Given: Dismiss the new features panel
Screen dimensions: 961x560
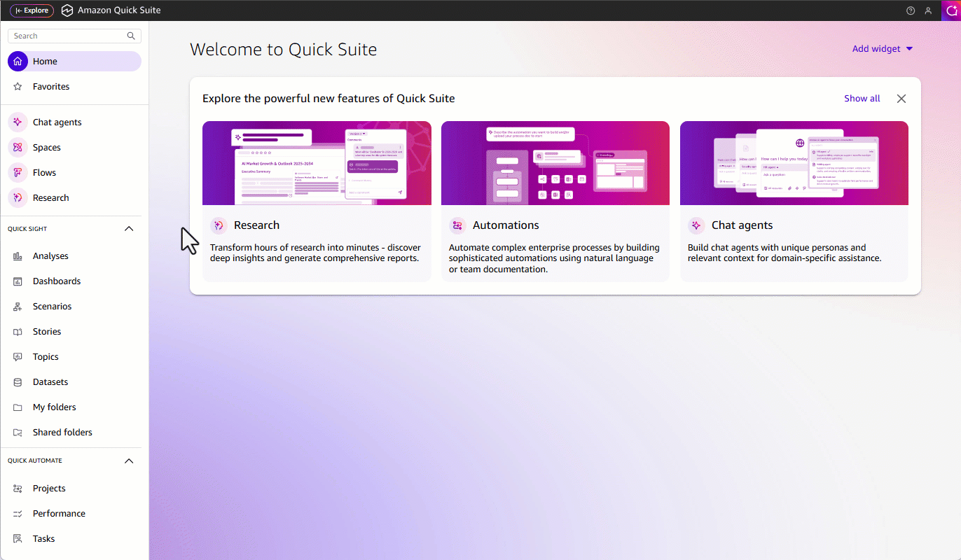Looking at the screenshot, I should pos(901,99).
